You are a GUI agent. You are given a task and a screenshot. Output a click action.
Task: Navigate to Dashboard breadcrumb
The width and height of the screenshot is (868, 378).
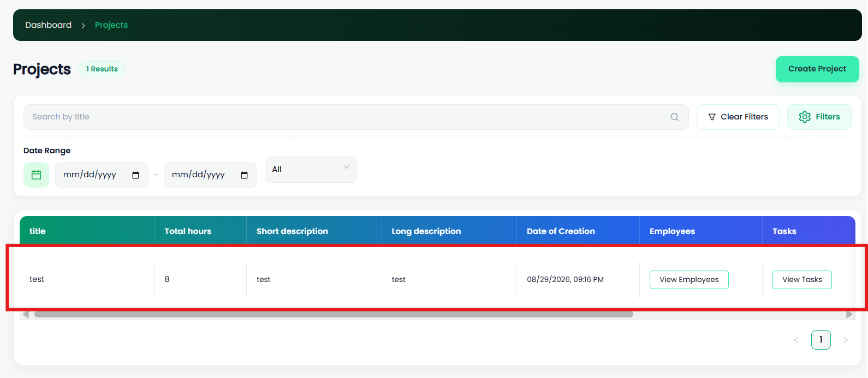49,25
